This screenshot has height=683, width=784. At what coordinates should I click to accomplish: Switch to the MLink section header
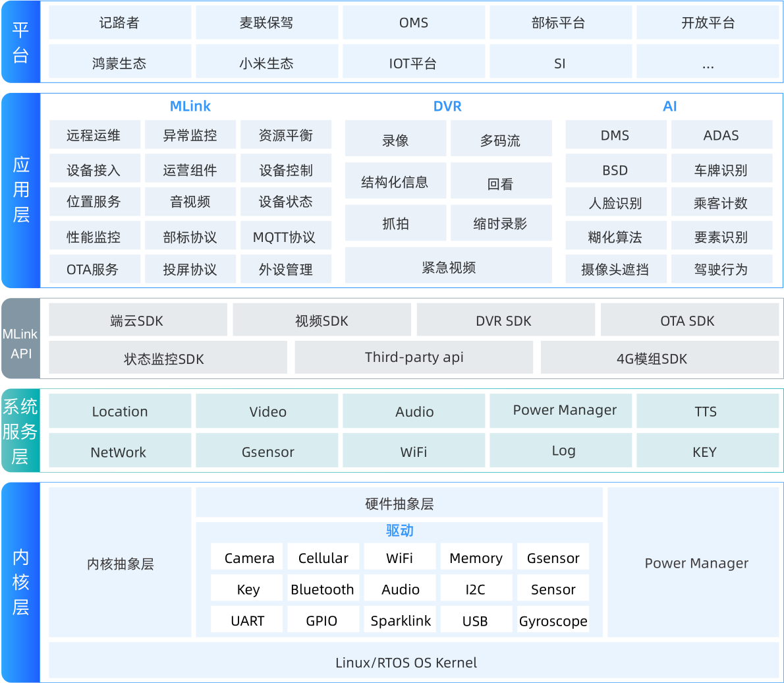[190, 105]
